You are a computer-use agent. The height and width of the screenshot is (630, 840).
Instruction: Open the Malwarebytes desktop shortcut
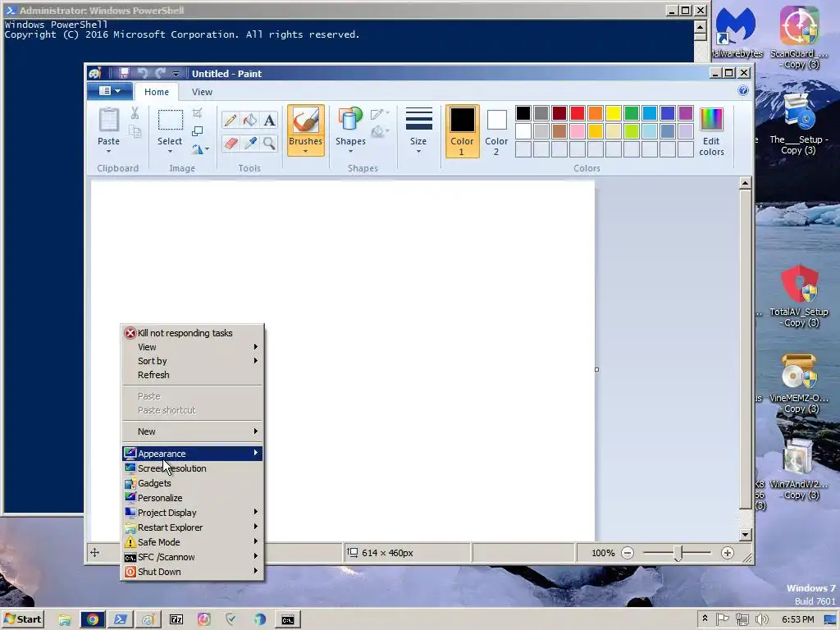coord(737,32)
